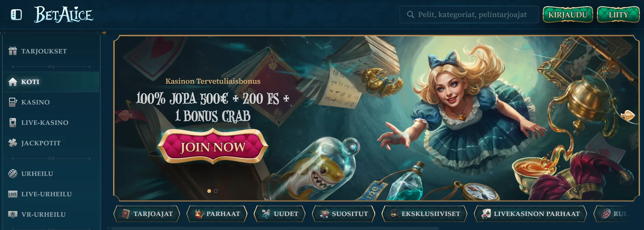Open Live-Kasino from its card icon
Screen dimensions: 644x230
pyautogui.click(x=13, y=122)
